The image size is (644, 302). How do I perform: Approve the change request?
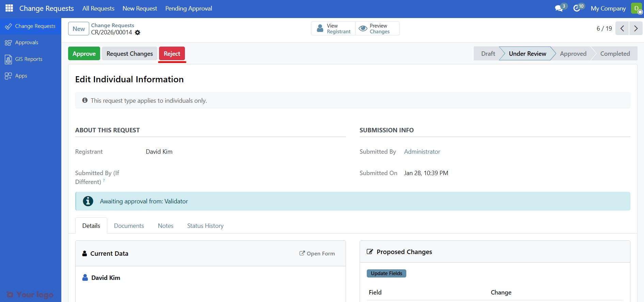84,54
